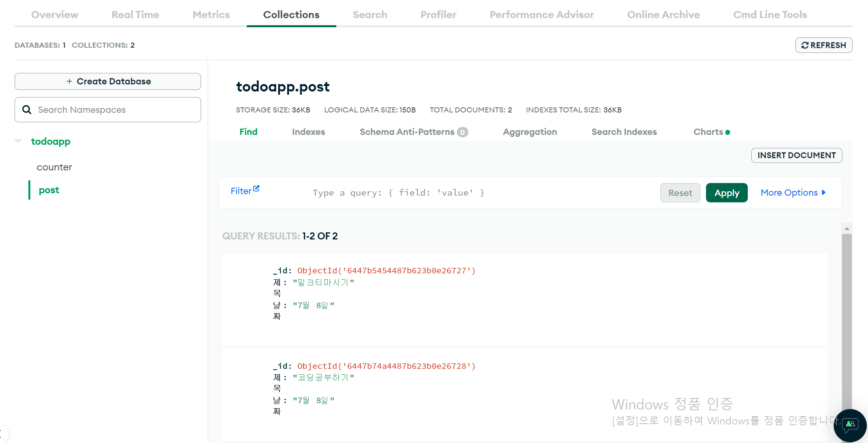Focus the Search Namespaces field
Viewport: 868px width, 443px height.
[108, 110]
